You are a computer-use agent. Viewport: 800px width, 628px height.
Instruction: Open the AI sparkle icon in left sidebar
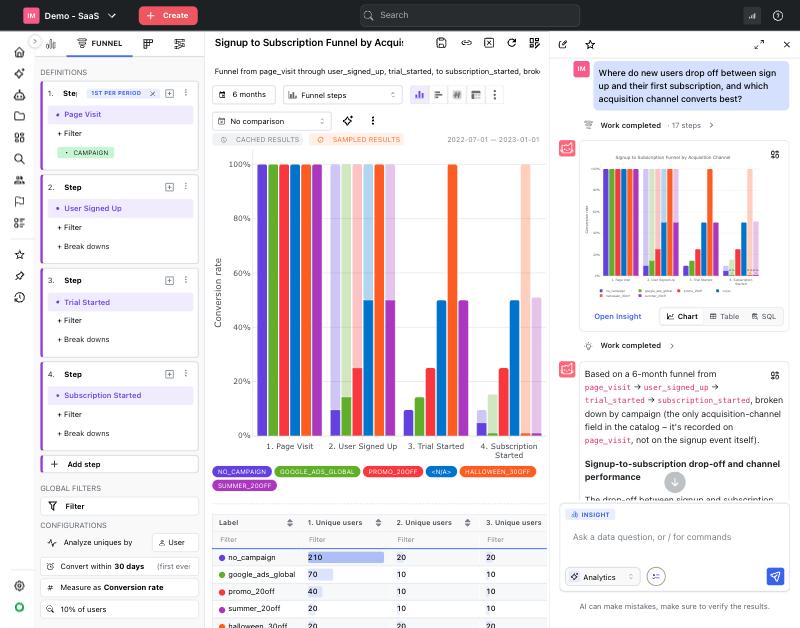(19, 73)
